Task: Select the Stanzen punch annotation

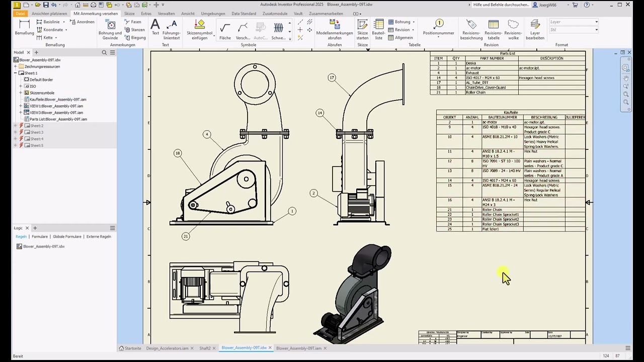Action: 135,30
